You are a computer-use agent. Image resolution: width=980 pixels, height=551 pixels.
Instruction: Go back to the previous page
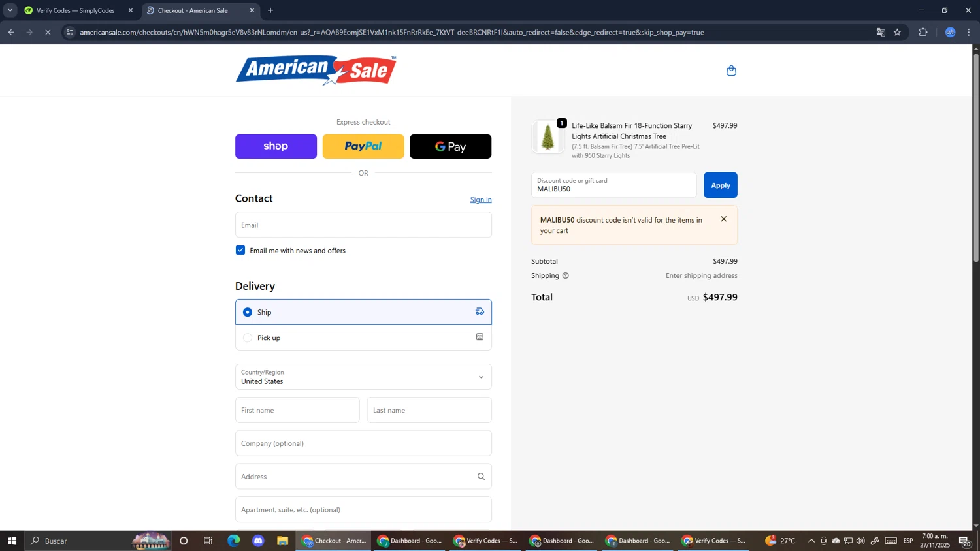coord(11,32)
